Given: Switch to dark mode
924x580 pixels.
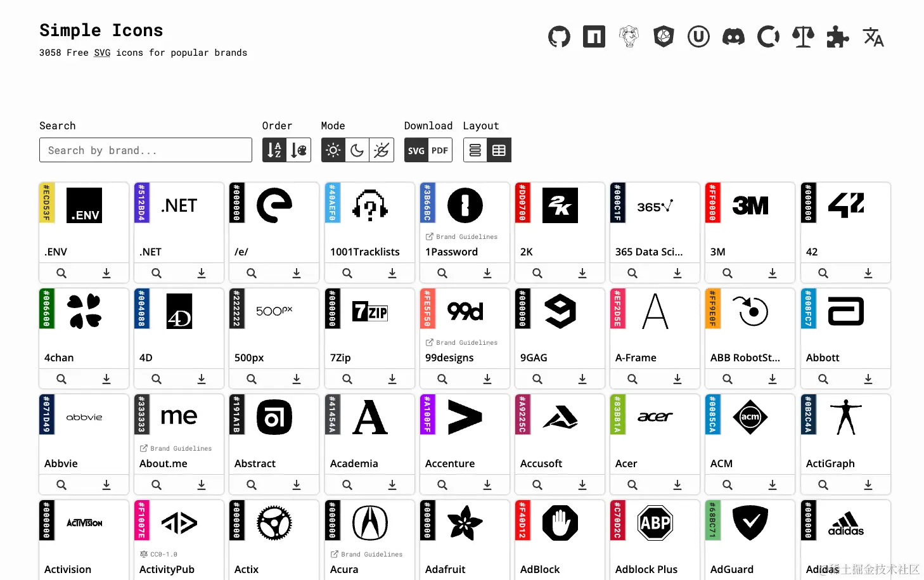Looking at the screenshot, I should [357, 150].
